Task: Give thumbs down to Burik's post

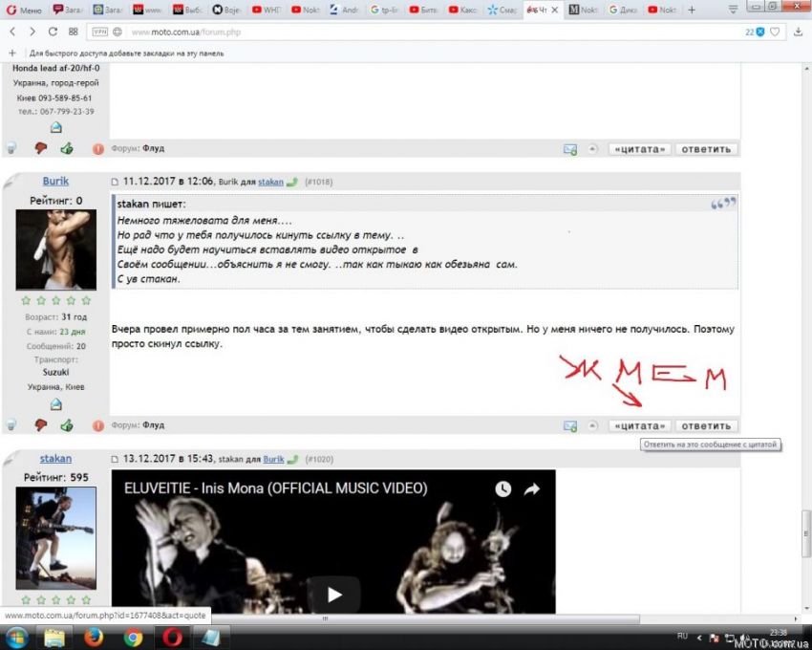Action: pos(40,425)
